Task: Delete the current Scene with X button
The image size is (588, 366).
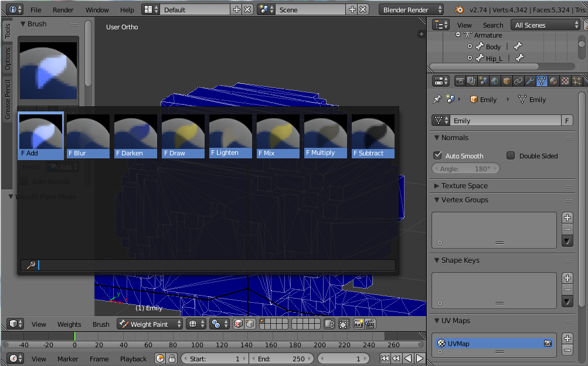Action: tap(363, 10)
